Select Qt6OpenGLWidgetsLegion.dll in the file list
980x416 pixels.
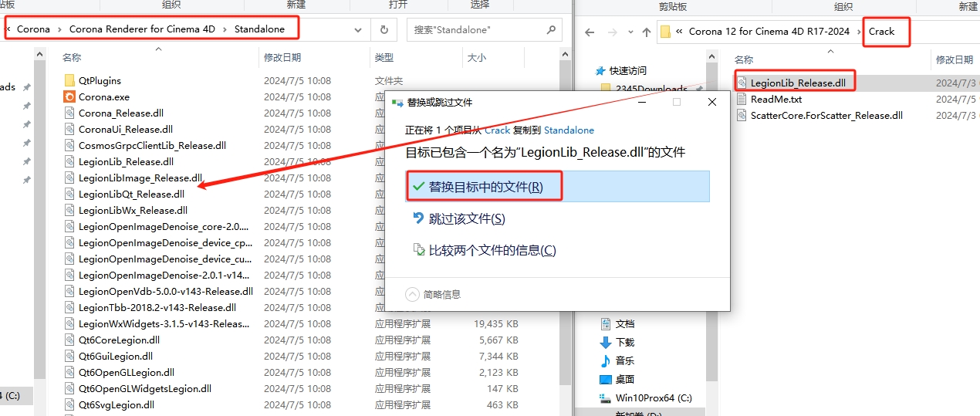145,388
